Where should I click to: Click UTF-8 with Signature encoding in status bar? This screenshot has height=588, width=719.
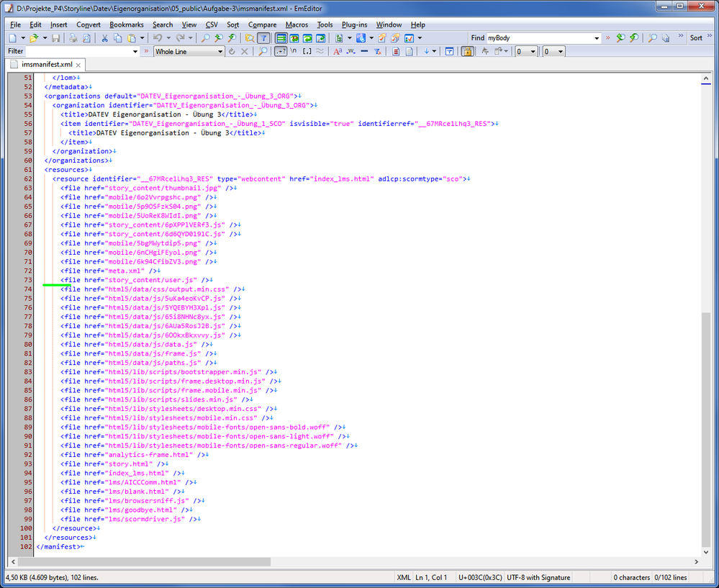[540, 577]
